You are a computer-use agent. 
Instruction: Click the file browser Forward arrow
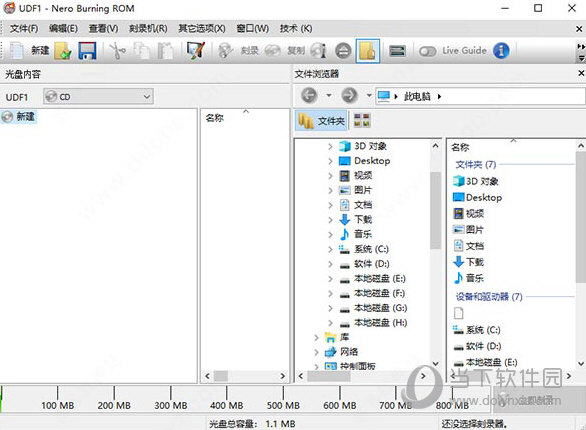(x=349, y=96)
